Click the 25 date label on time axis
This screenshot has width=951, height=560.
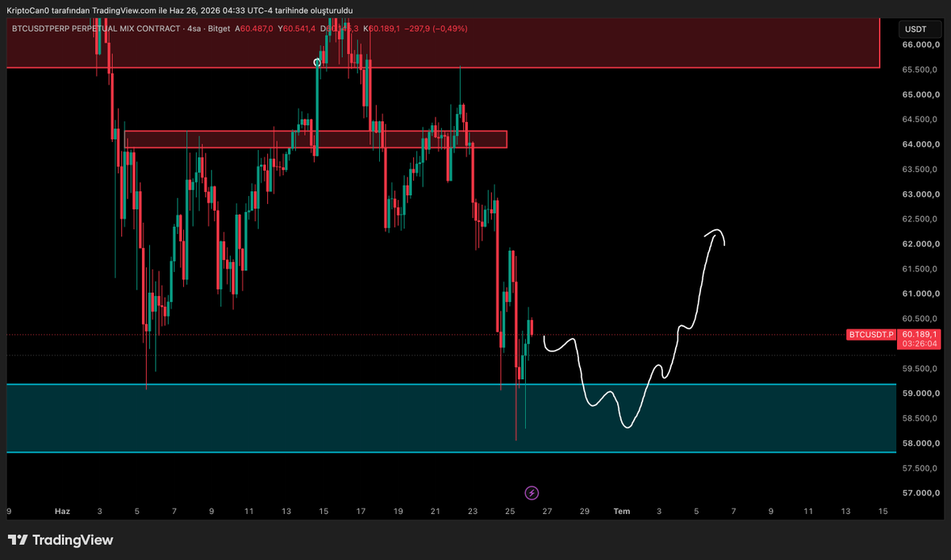pos(509,512)
